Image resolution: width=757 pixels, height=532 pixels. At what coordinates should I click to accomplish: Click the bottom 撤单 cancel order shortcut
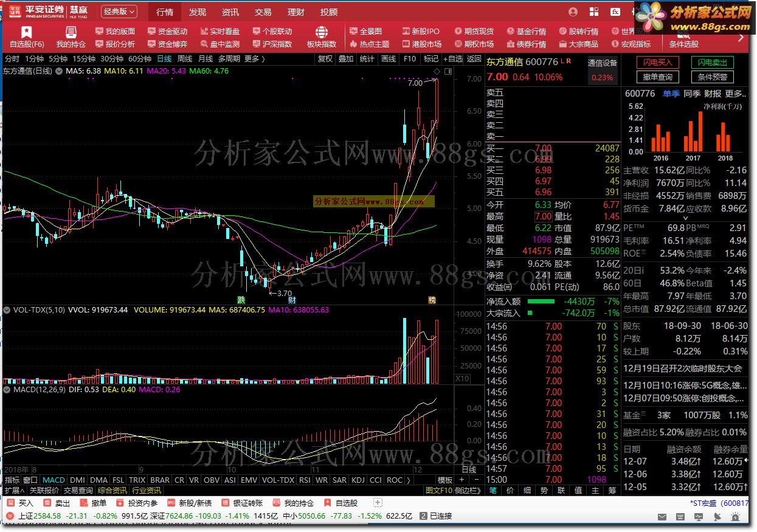pos(94,503)
